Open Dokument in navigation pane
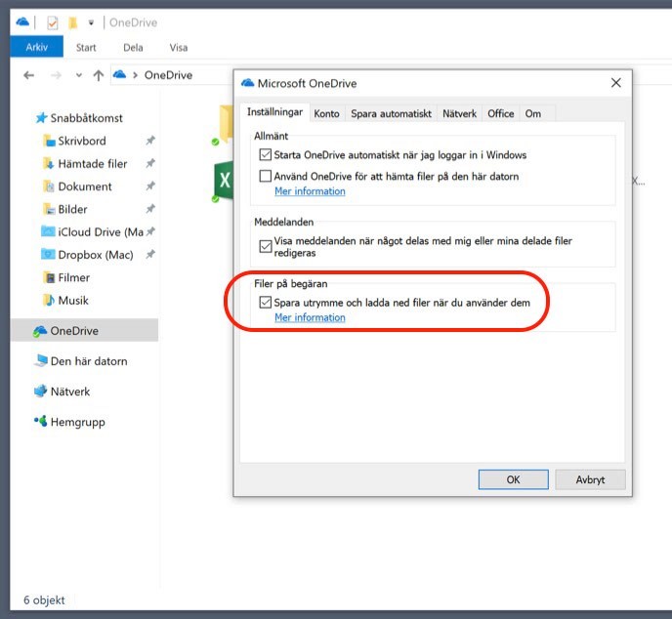This screenshot has width=672, height=619. pyautogui.click(x=85, y=186)
